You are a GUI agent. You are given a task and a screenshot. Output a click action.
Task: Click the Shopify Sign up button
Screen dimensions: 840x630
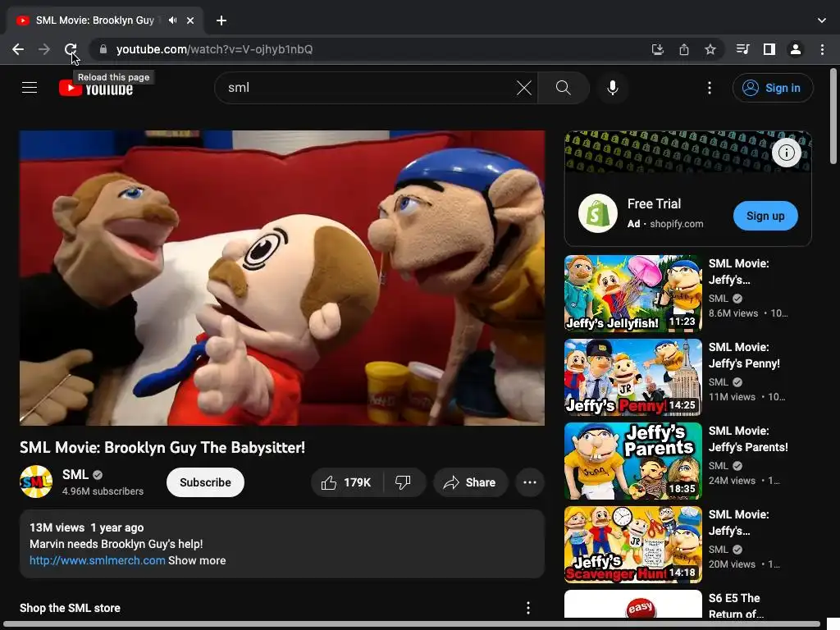coord(765,216)
